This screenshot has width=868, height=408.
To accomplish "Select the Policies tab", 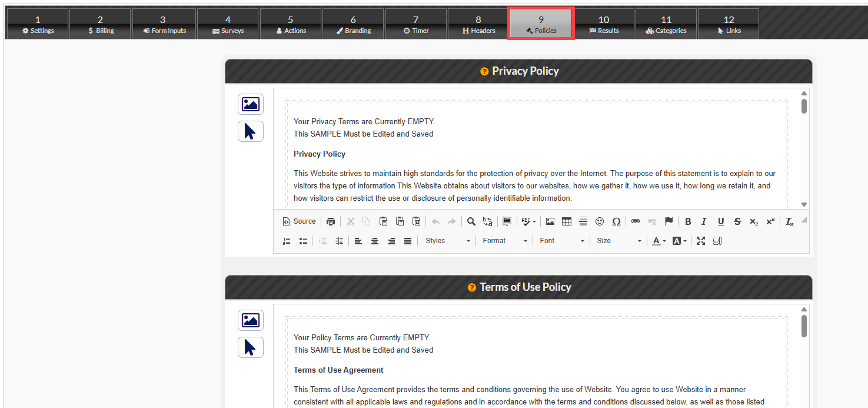I will (541, 24).
